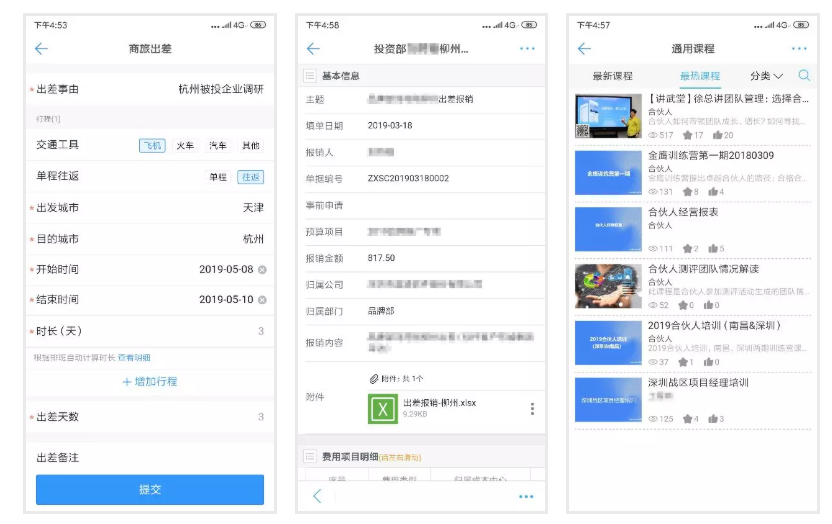Open the 出差报销 Excel file icon

coord(383,409)
